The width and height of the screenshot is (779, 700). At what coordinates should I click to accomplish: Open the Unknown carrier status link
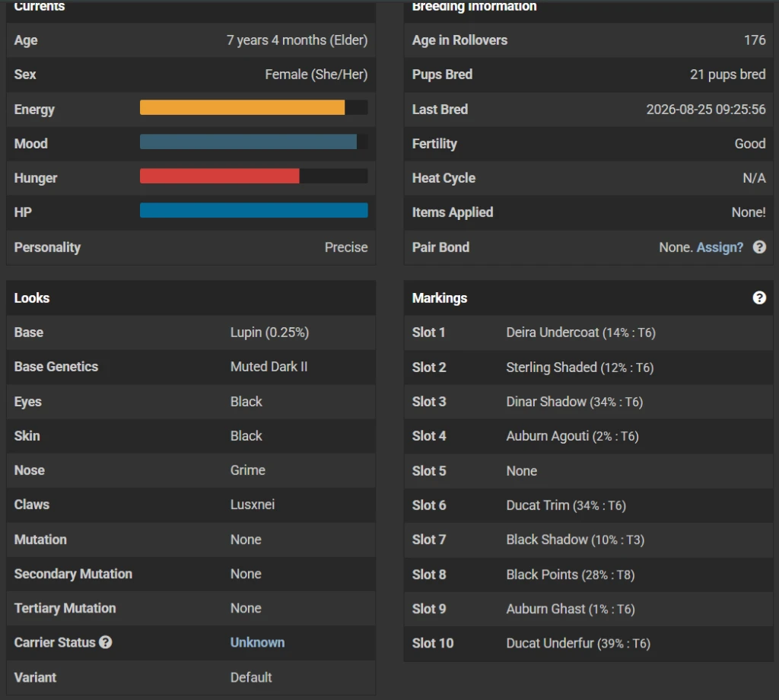pos(257,642)
